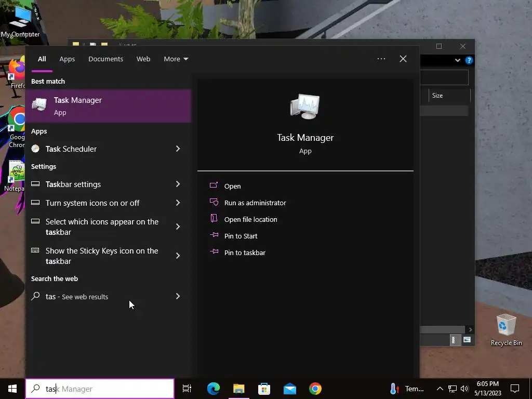Launch Microsoft Edge from the taskbar

tap(214, 389)
